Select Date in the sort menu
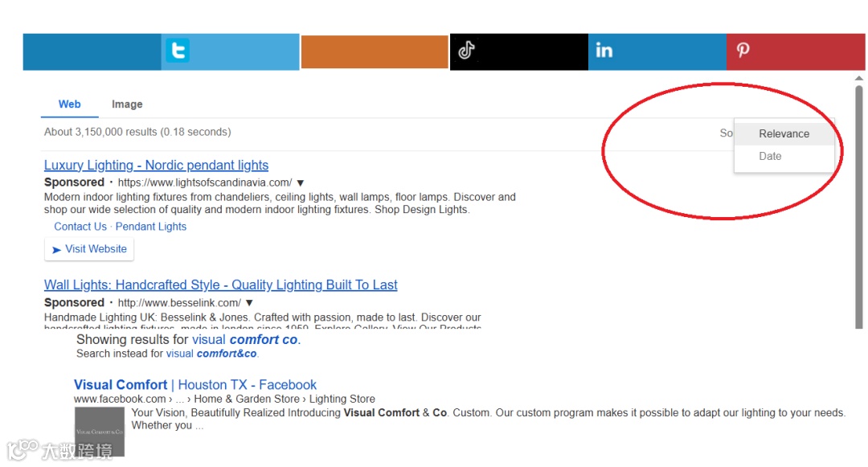868x467 pixels. pyautogui.click(x=770, y=156)
